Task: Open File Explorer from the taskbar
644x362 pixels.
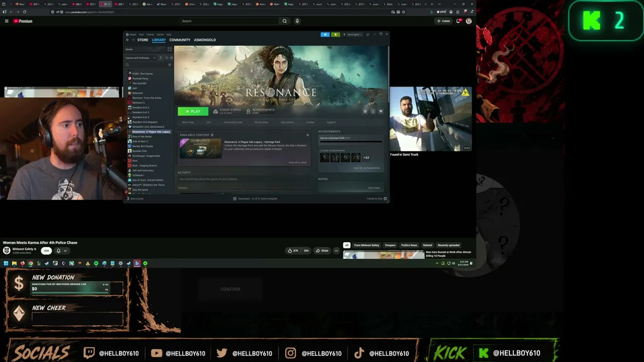Action: click(14, 263)
